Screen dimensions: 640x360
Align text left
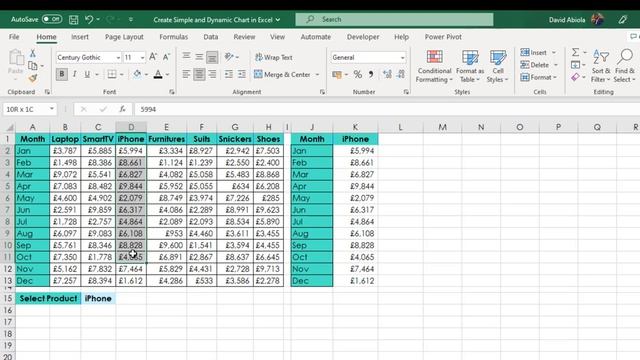click(186, 74)
